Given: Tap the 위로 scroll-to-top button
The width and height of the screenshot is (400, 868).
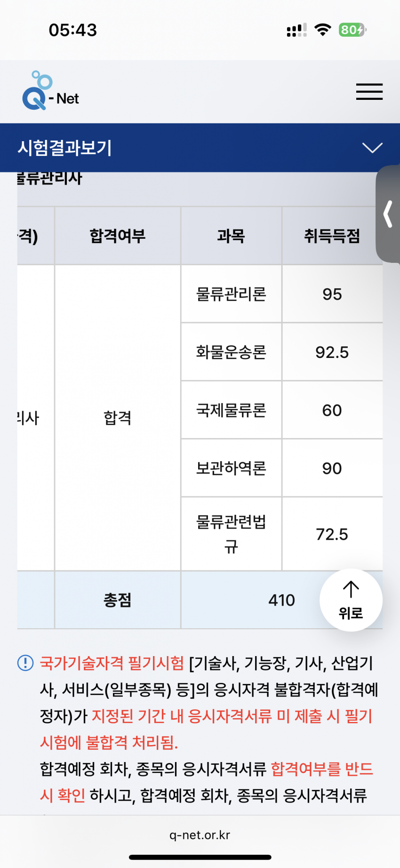Looking at the screenshot, I should [351, 600].
